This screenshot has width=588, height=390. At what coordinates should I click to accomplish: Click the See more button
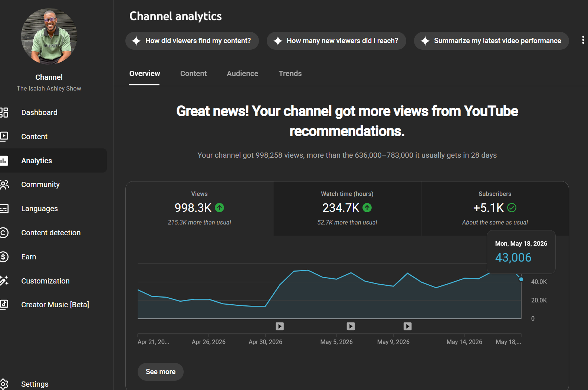pyautogui.click(x=161, y=372)
